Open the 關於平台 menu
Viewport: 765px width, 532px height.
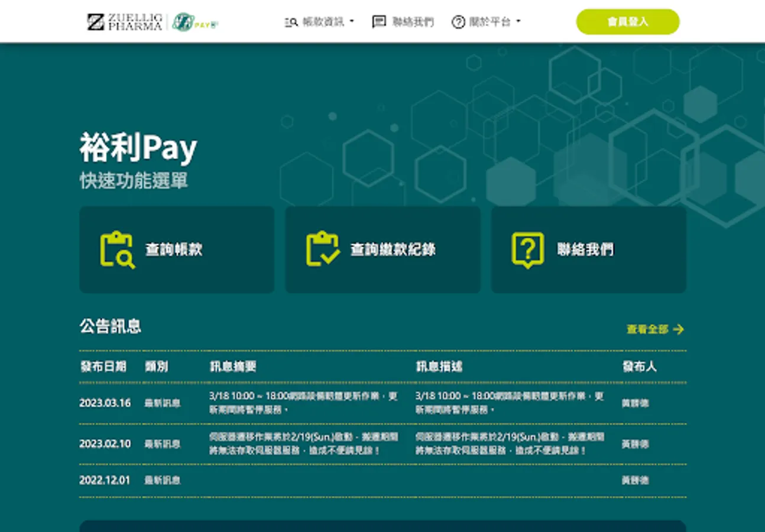pos(487,22)
